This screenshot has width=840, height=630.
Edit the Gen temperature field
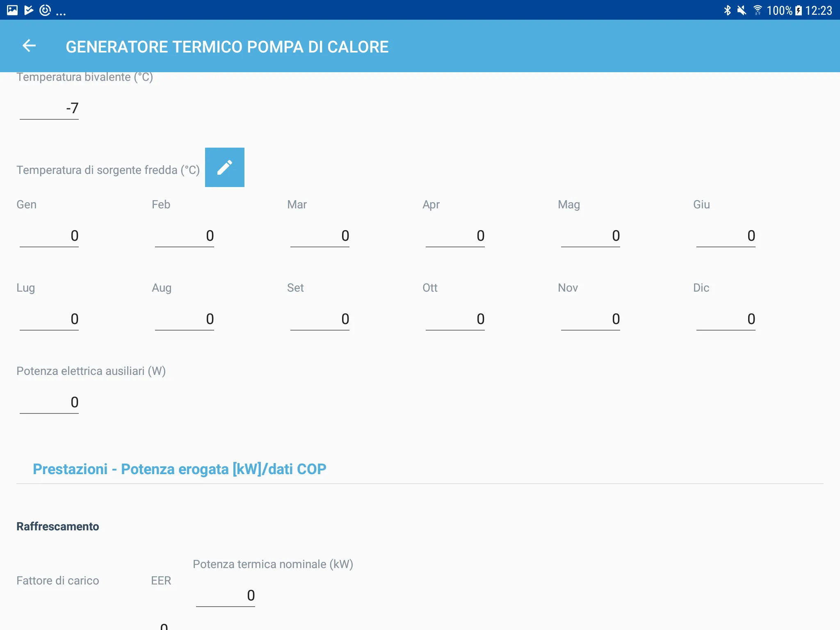coord(49,236)
